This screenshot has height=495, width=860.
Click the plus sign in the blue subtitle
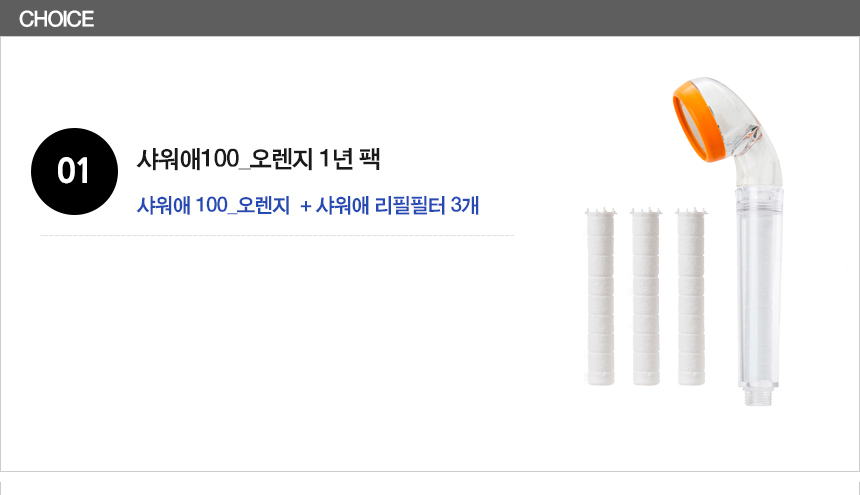tap(306, 207)
